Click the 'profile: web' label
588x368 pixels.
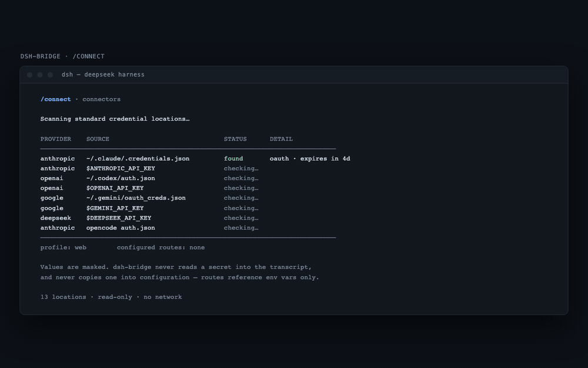point(64,247)
